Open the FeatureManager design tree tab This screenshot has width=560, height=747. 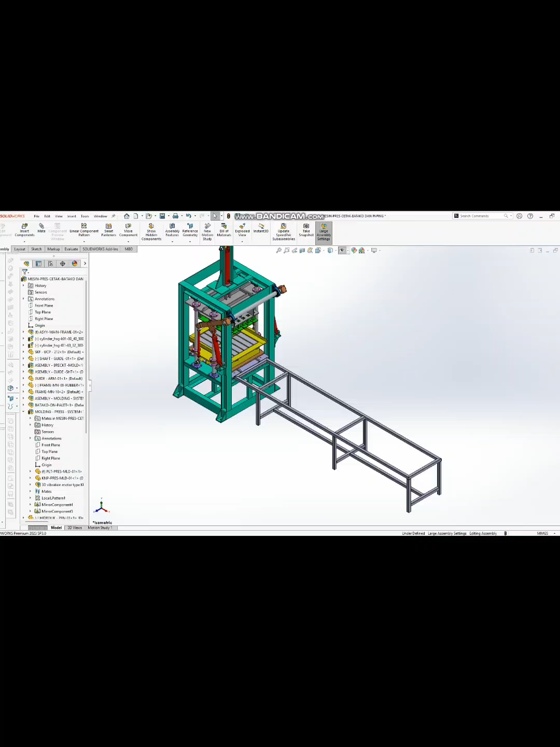[26, 264]
